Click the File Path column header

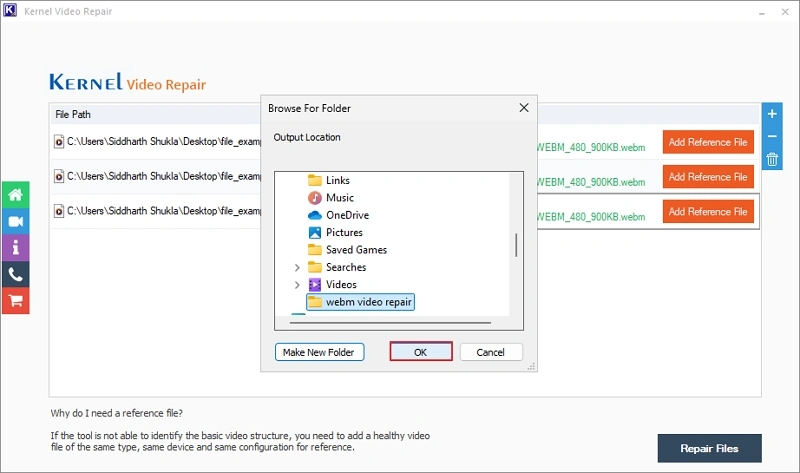[x=73, y=114]
